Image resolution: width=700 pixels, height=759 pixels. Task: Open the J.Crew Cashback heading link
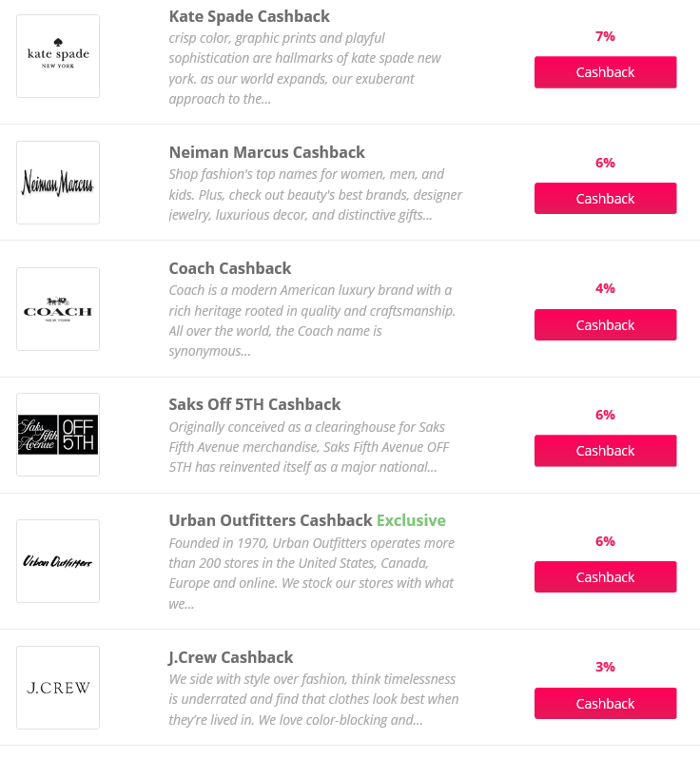(231, 657)
